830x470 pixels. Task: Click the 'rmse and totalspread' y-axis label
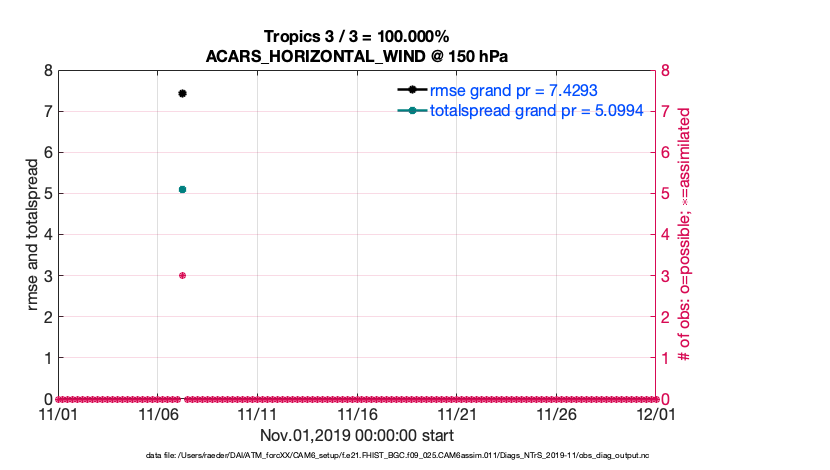point(32,234)
